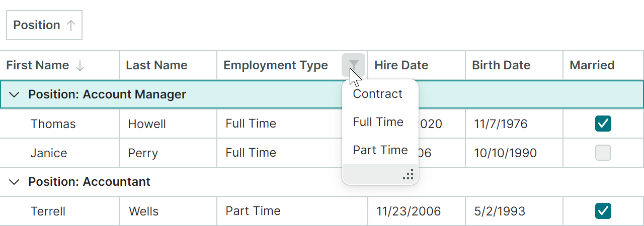Select Contract in the filter list
644x226 pixels.
point(378,94)
